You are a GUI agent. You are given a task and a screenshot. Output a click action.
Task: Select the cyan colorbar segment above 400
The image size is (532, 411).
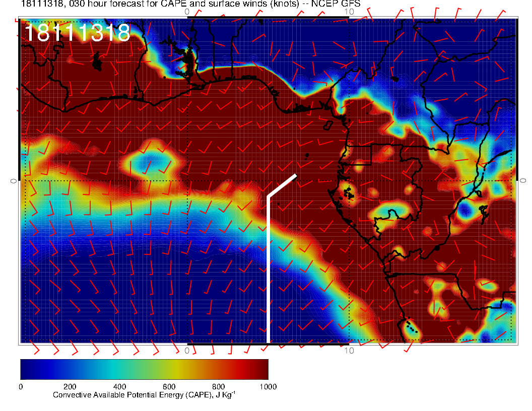[119, 369]
